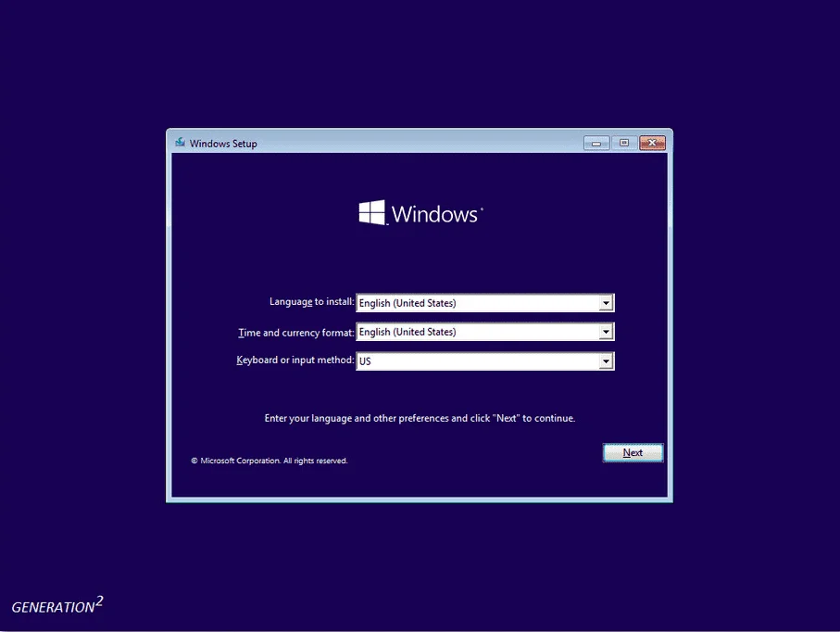Minimize the Windows Setup window
Viewport: 840px width, 632px height.
pos(596,143)
